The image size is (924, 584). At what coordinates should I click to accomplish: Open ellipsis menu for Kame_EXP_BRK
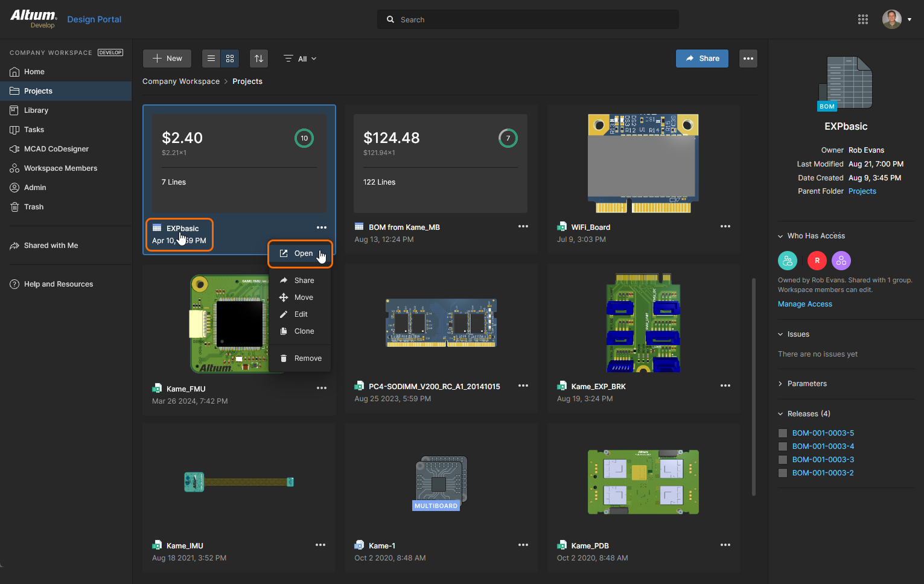(x=725, y=386)
